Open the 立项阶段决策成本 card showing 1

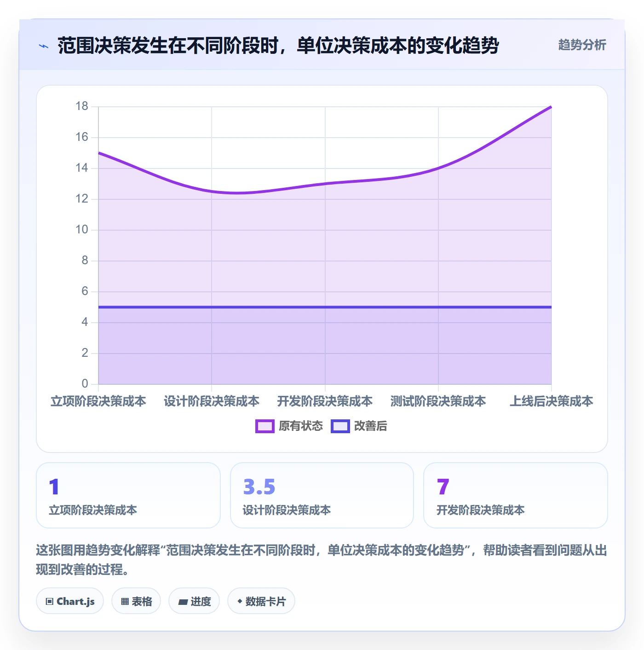click(128, 495)
